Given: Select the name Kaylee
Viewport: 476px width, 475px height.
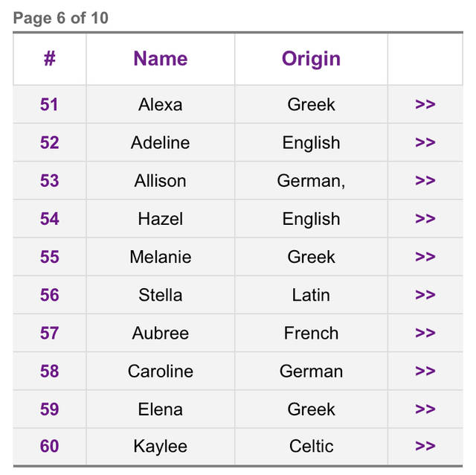Looking at the screenshot, I should click(x=161, y=447).
